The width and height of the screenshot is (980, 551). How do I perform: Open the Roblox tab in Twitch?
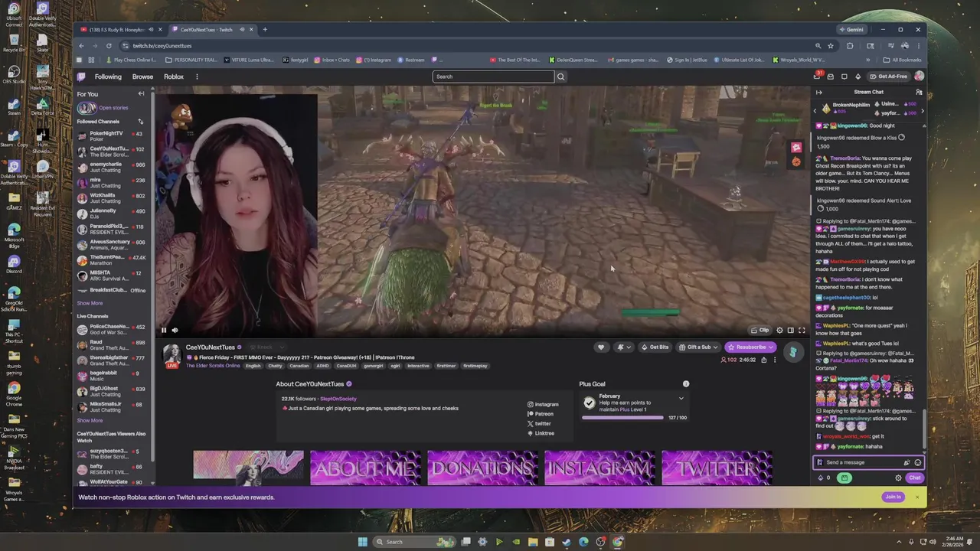[174, 77]
